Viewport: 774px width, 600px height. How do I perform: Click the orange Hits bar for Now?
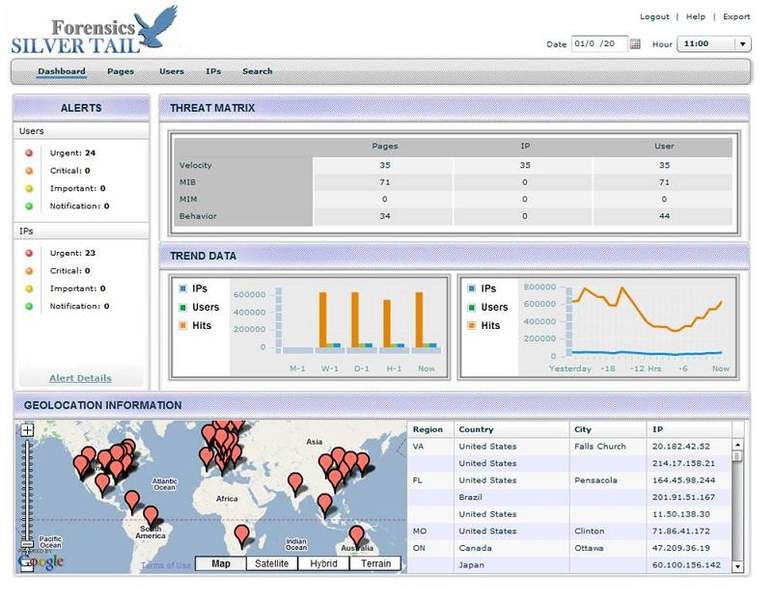pos(419,320)
